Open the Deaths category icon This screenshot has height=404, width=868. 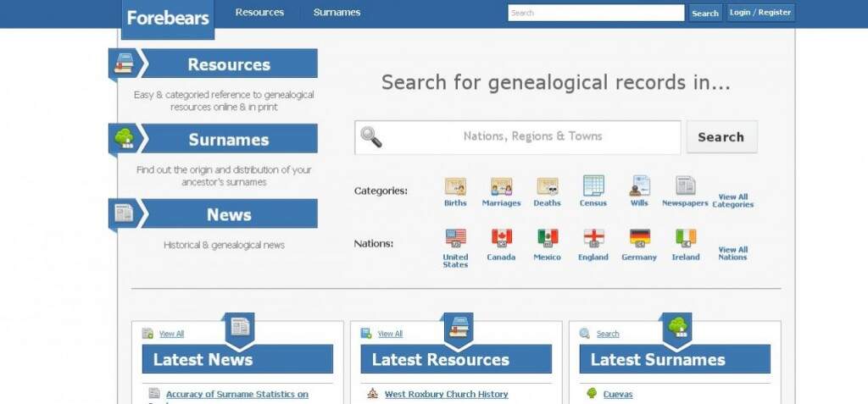(x=547, y=186)
